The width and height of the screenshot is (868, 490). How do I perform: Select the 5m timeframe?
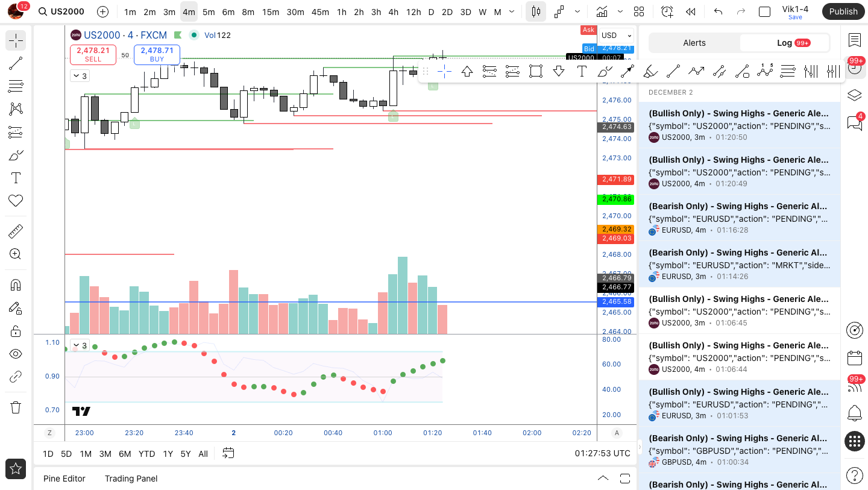click(209, 11)
